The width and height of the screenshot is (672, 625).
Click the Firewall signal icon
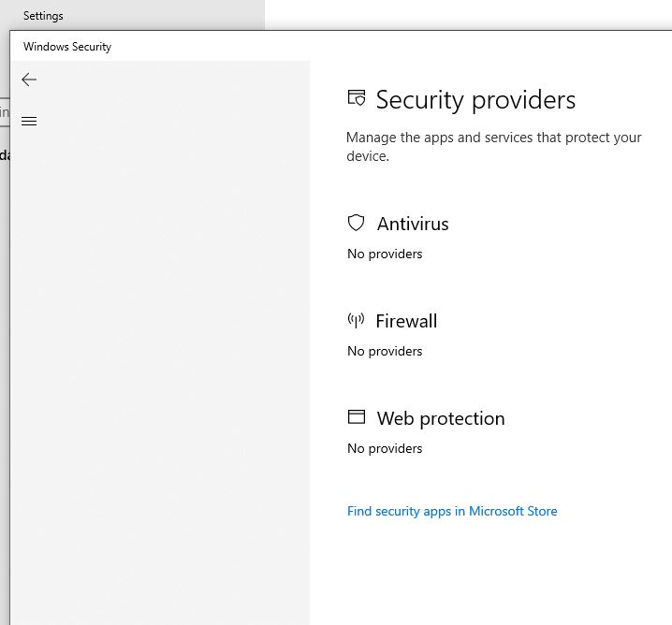(x=356, y=320)
